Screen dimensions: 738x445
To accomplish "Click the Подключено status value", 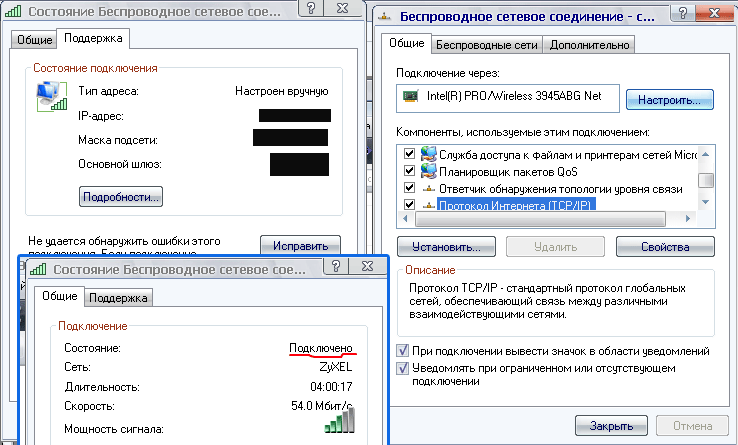I will tap(321, 348).
